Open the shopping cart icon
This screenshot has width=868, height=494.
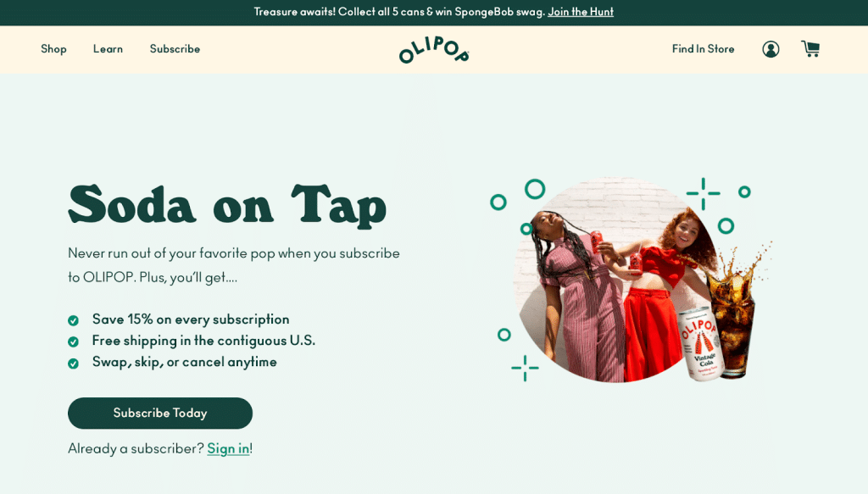pyautogui.click(x=810, y=48)
